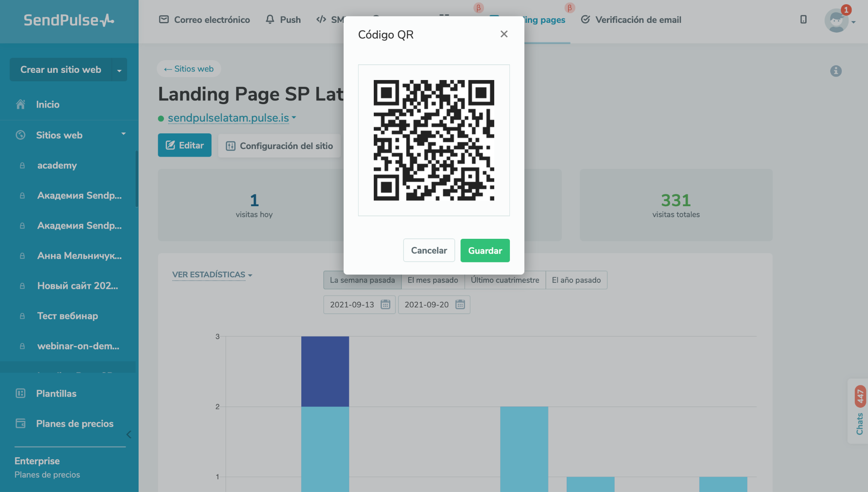Open Inicio home icon in sidebar
The width and height of the screenshot is (868, 492).
coord(20,104)
